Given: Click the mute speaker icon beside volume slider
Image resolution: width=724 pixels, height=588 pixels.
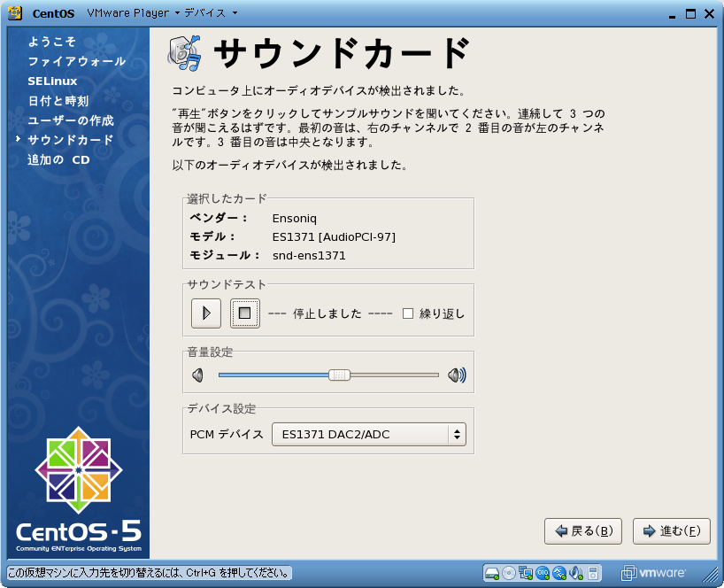Looking at the screenshot, I should point(198,375).
